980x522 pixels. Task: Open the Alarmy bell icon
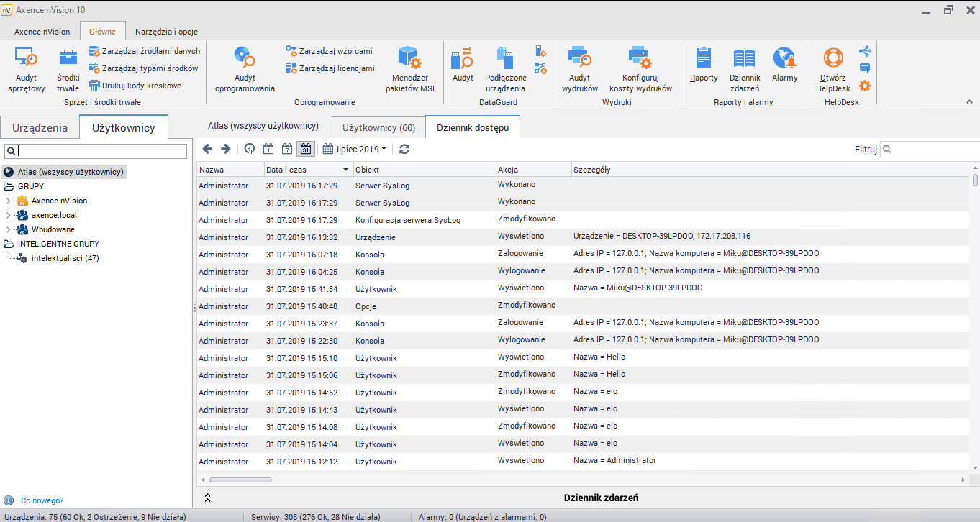[784, 58]
